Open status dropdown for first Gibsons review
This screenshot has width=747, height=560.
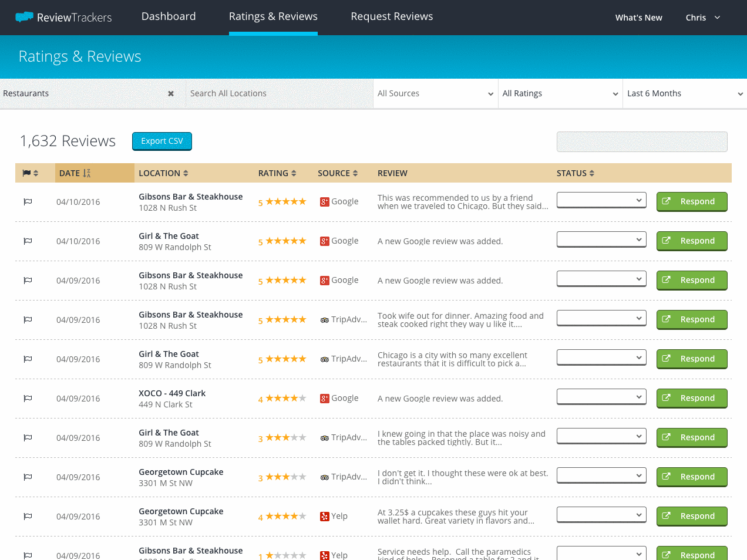coord(601,200)
